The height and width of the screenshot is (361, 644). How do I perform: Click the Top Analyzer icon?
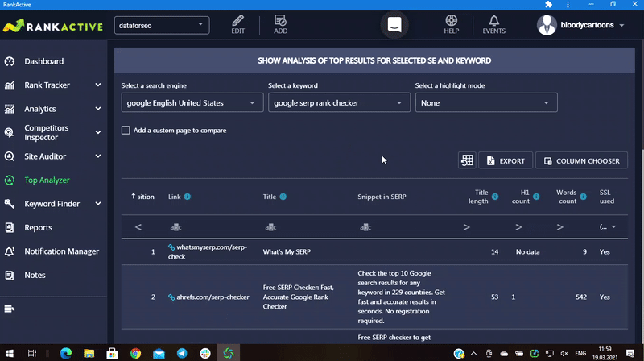10,180
